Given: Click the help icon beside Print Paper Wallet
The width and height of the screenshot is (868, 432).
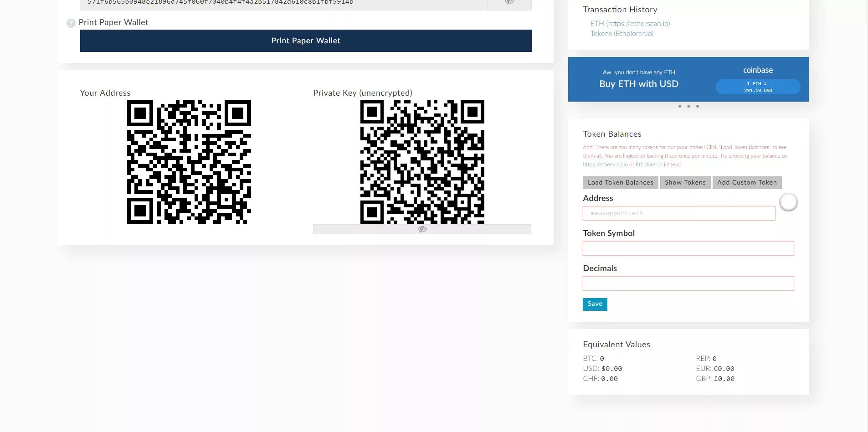Looking at the screenshot, I should click(71, 23).
